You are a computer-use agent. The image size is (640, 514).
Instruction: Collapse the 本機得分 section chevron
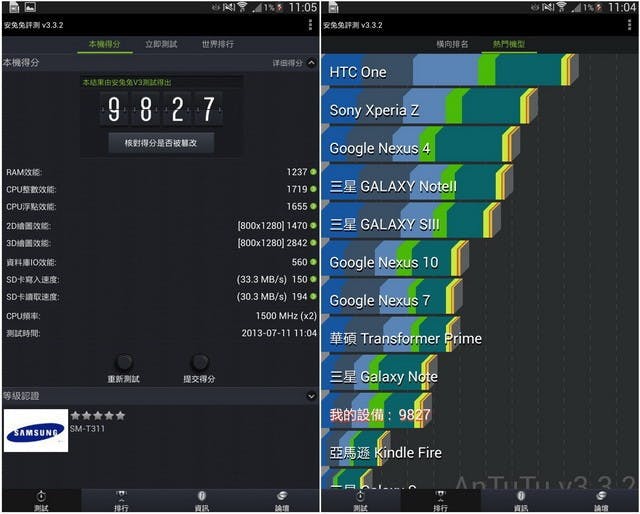coord(311,63)
